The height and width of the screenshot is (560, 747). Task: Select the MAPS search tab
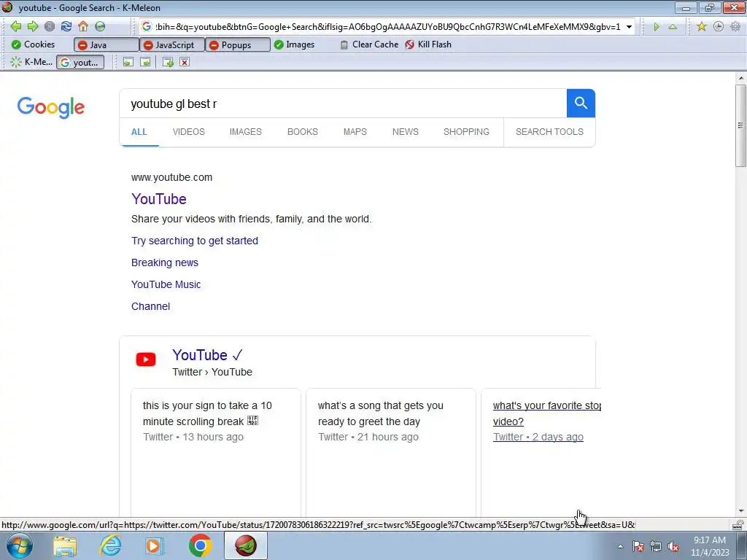(355, 132)
